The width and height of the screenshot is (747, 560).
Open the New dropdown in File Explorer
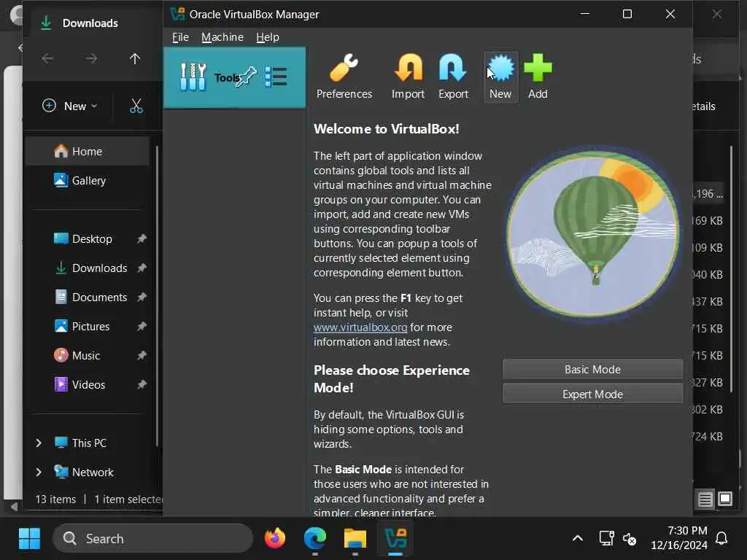coord(70,106)
